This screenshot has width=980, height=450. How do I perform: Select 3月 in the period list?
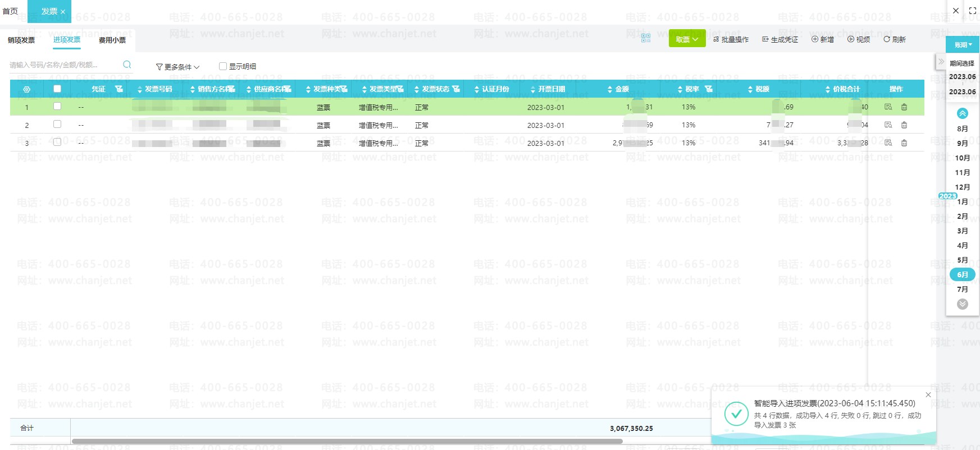tap(963, 231)
